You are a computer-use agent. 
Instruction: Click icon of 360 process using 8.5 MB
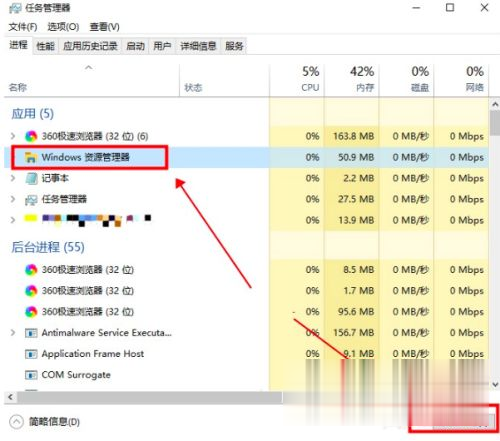click(31, 270)
